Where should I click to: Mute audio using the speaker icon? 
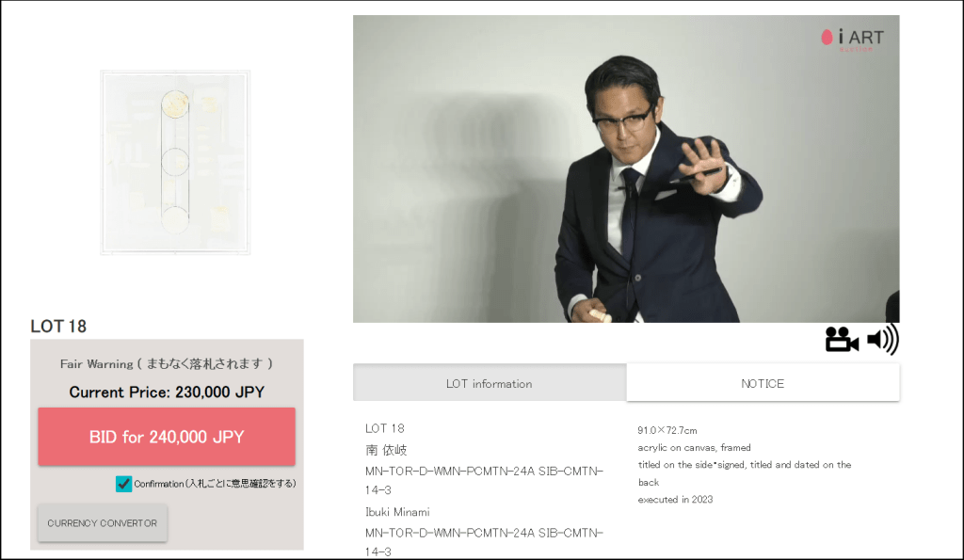point(883,340)
